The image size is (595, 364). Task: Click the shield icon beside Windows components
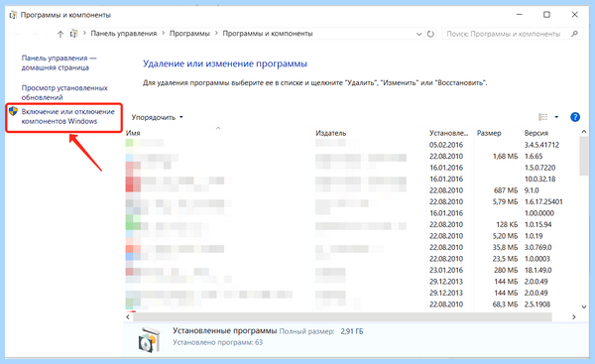coord(13,111)
